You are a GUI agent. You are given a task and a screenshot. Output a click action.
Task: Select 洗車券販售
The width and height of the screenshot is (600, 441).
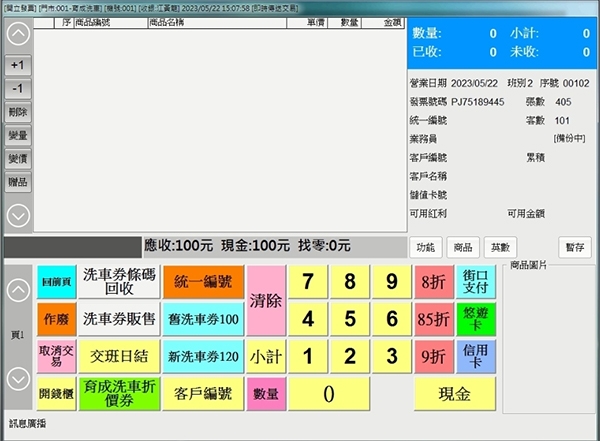click(119, 319)
